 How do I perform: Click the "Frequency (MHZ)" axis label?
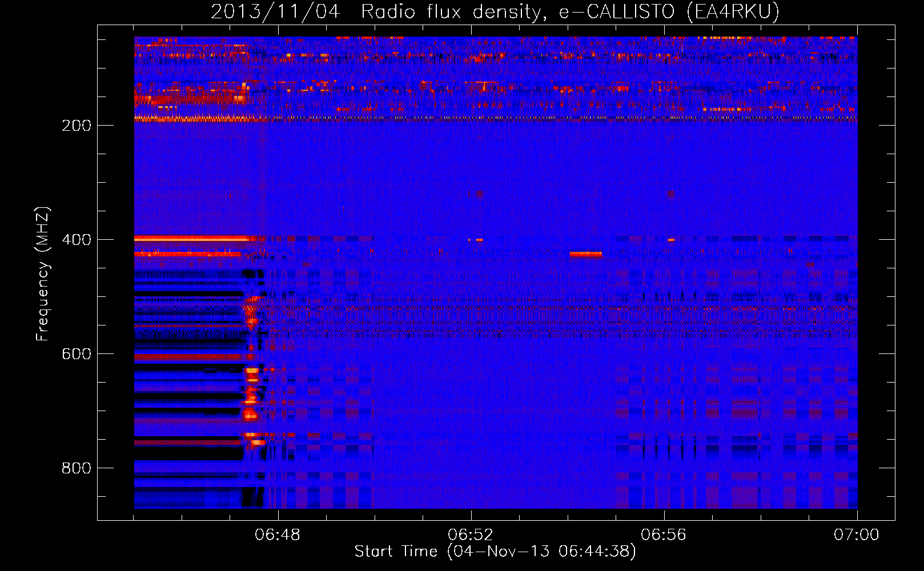(43, 274)
